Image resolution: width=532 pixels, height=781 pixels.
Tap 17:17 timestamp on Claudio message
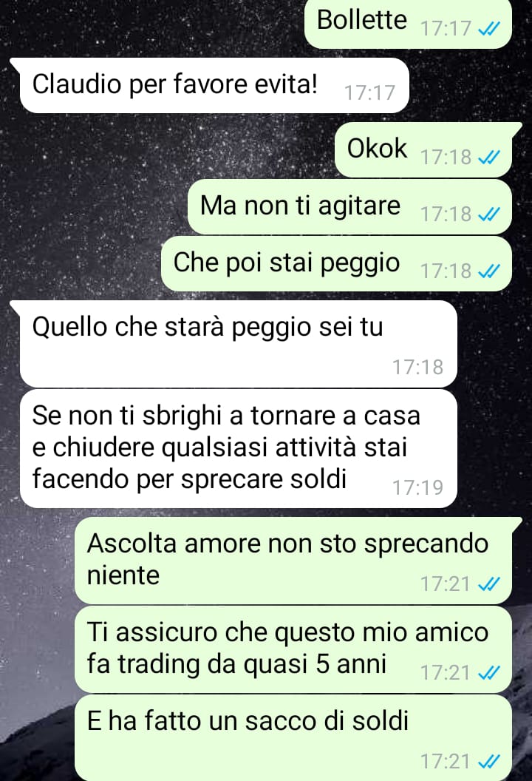click(x=369, y=93)
